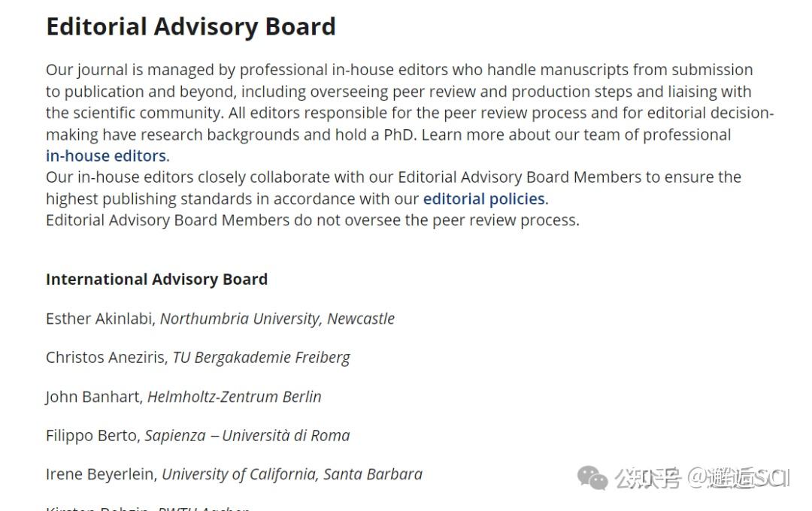Image resolution: width=812 pixels, height=511 pixels.
Task: Click Sapienza – Università di Roma text
Action: click(247, 436)
